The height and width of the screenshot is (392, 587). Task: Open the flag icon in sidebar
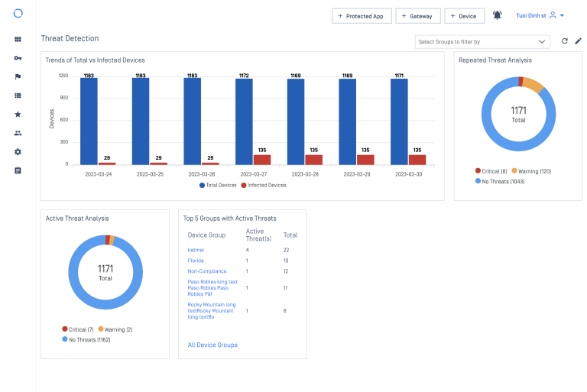pos(18,76)
